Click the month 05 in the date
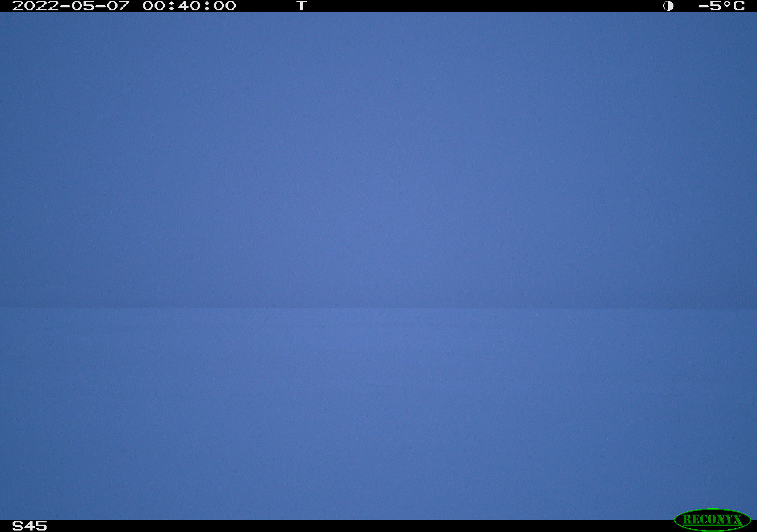 click(83, 6)
